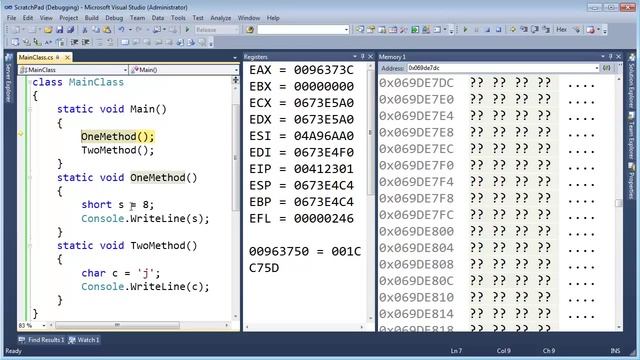Click the Memory 1 Address input field
Viewport: 640px width, 360px height.
click(501, 68)
